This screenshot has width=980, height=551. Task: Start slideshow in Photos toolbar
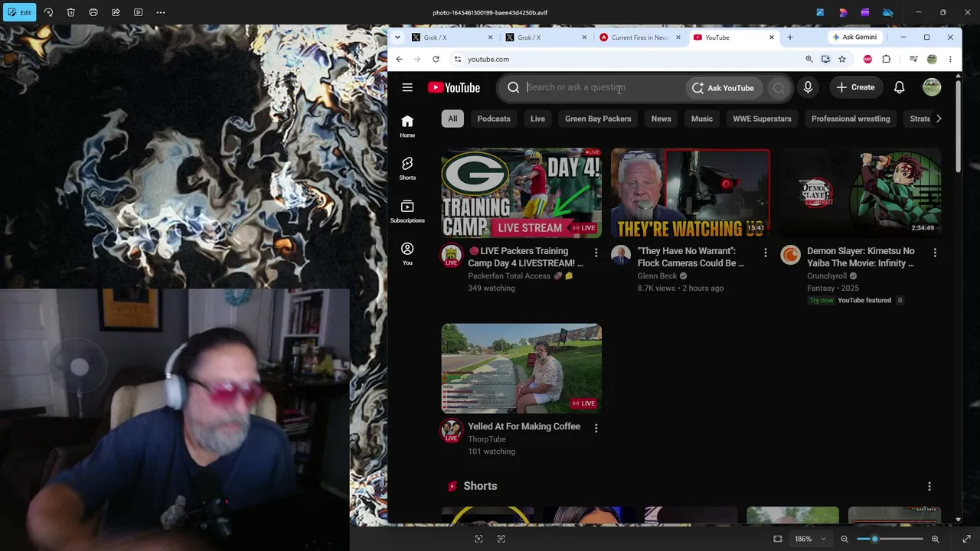pyautogui.click(x=138, y=12)
